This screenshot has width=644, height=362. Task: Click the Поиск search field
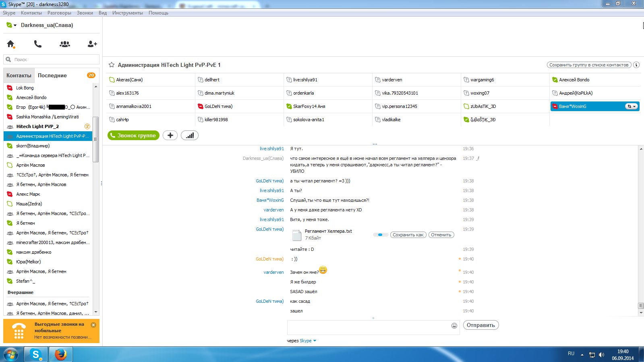[x=52, y=60]
